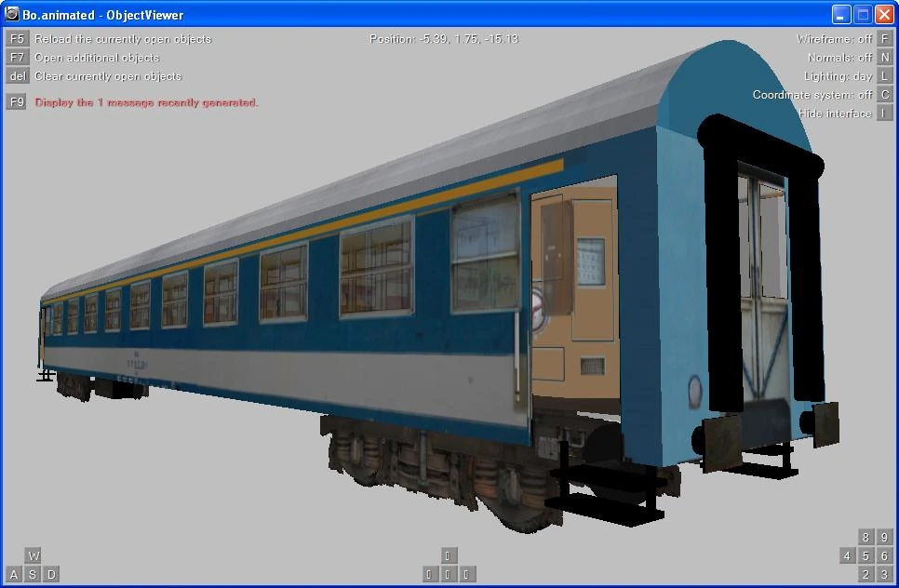Click the F5 reload key box
The image size is (899, 588).
click(x=17, y=38)
